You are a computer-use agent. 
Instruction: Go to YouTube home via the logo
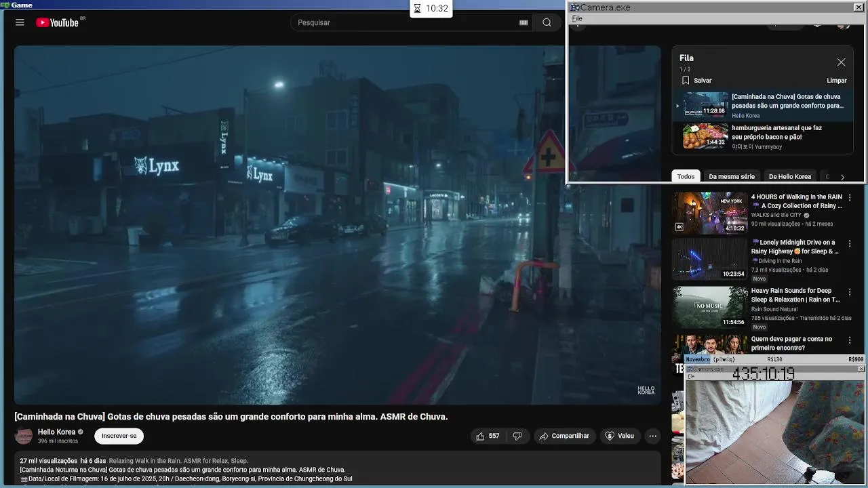click(x=57, y=22)
